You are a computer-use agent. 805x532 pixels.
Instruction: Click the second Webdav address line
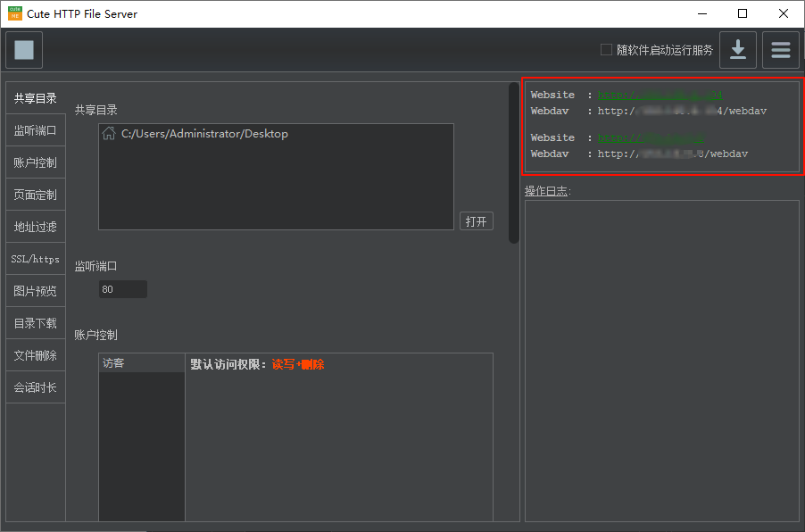tap(639, 154)
